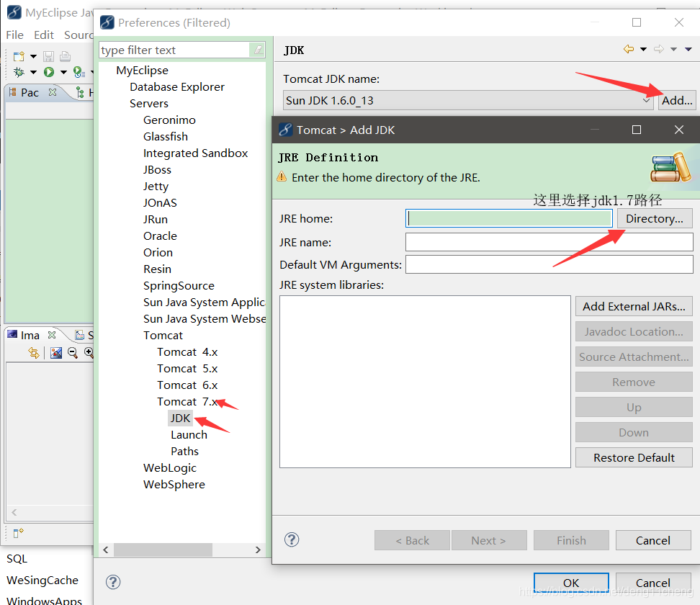Open the Tomcat JDK name combo box

(x=468, y=100)
